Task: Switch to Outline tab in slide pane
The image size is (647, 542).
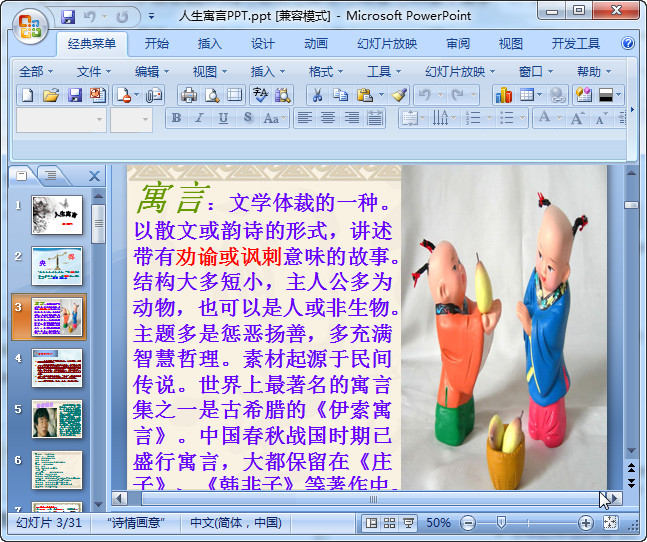Action: tap(51, 176)
